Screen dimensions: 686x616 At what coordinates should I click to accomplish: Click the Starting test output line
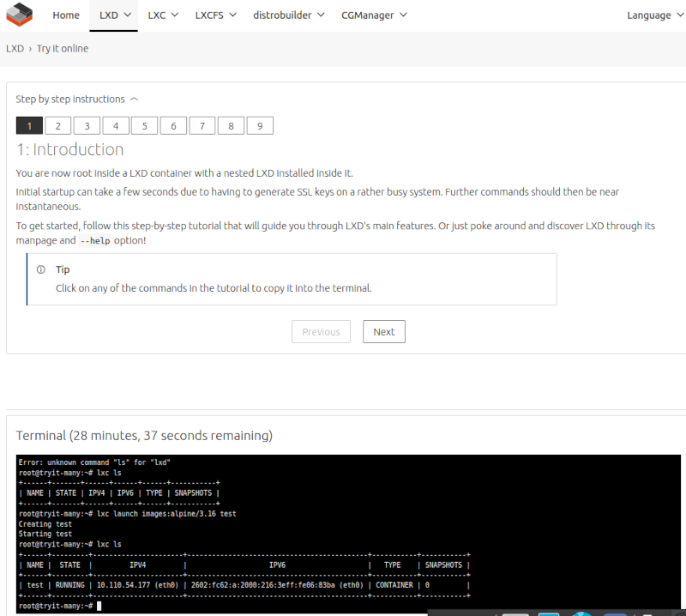coord(45,534)
